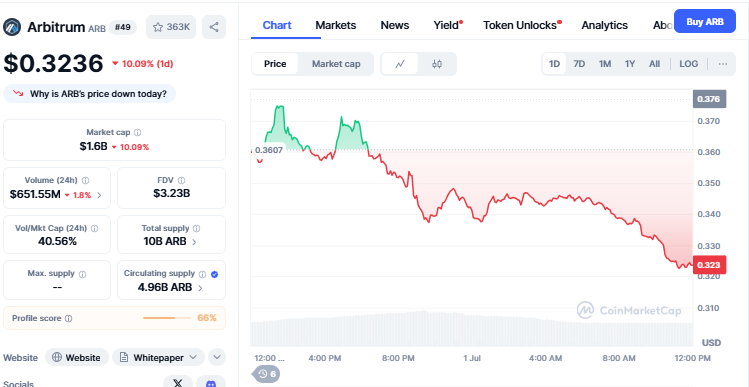Open the X (Twitter) social icon
The height and width of the screenshot is (387, 749).
[x=178, y=383]
